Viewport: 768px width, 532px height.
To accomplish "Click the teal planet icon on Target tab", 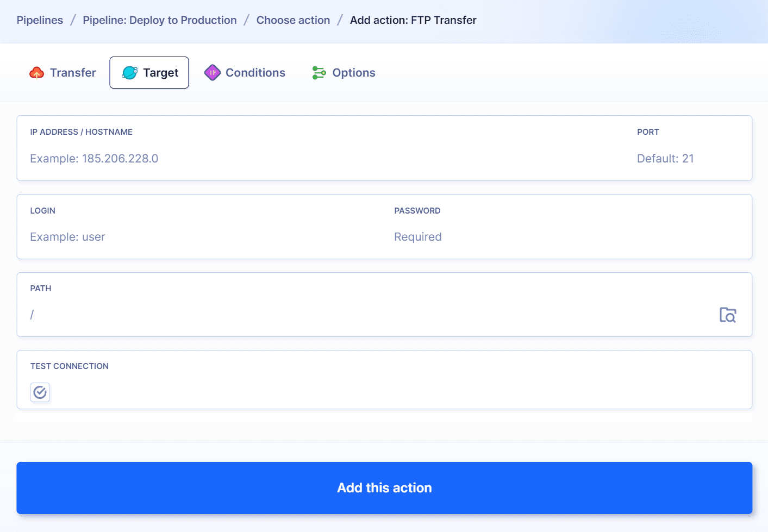I will point(130,72).
